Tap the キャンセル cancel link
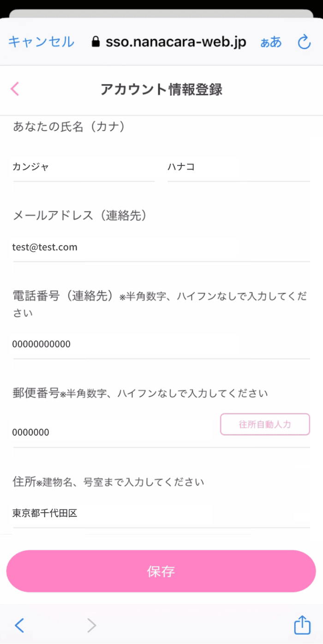Image resolution: width=323 pixels, height=644 pixels. point(41,41)
